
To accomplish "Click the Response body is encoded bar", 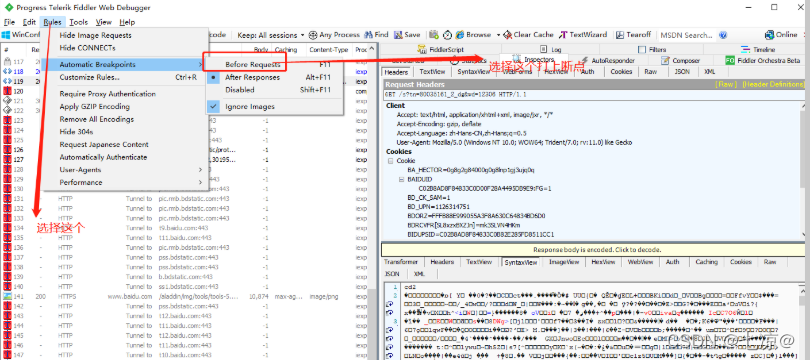I will click(593, 249).
